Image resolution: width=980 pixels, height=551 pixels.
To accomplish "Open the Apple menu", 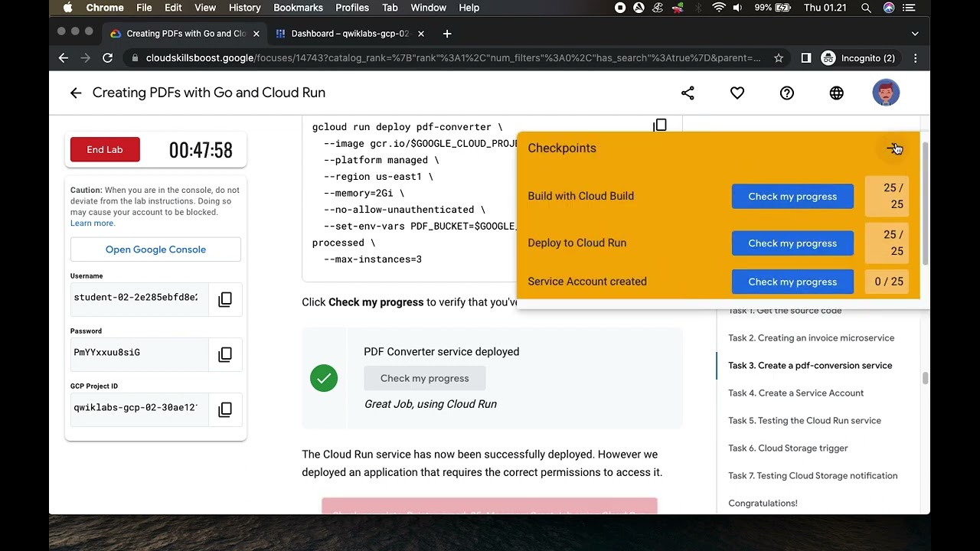I will coord(67,8).
